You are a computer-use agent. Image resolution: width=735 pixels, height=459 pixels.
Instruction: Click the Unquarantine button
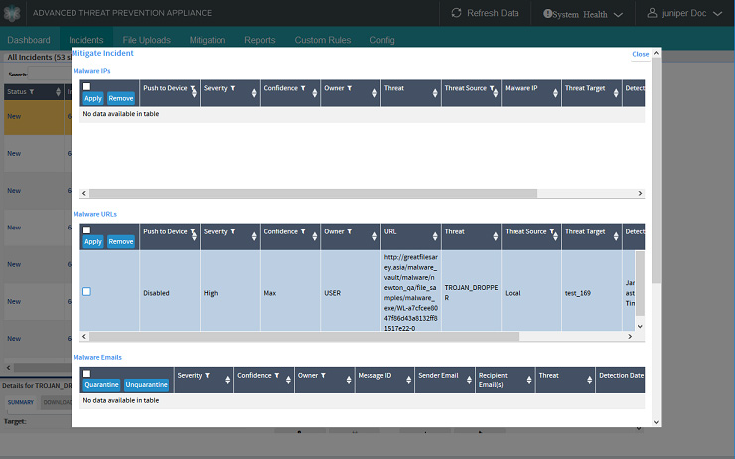tap(146, 384)
